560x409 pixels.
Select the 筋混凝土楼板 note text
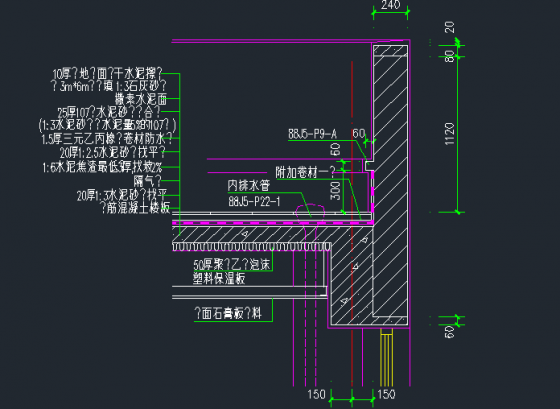click(135, 208)
